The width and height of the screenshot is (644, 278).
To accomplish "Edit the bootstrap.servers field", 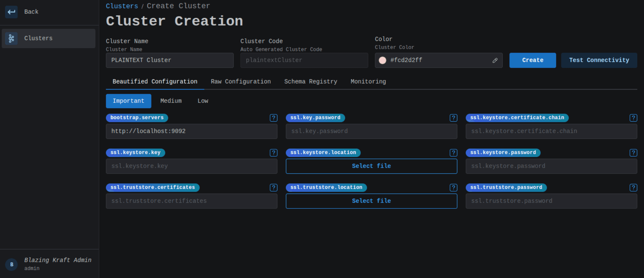I will (192, 131).
